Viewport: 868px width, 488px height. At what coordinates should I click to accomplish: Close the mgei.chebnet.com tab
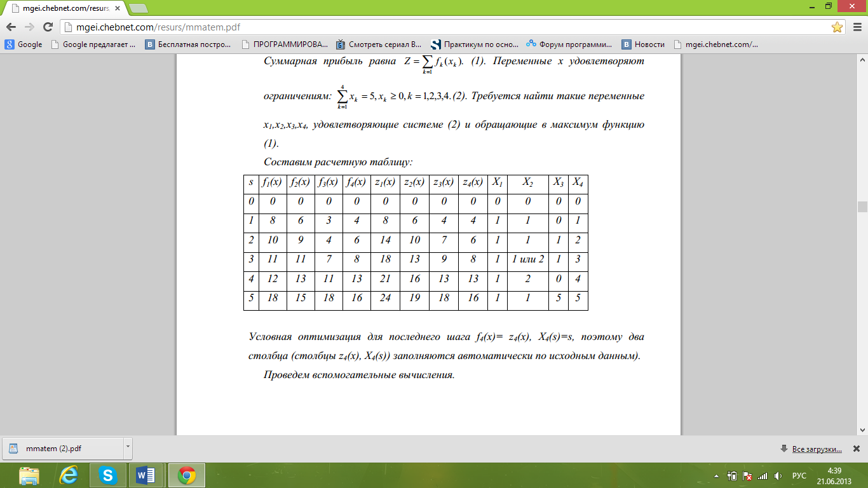coord(116,8)
